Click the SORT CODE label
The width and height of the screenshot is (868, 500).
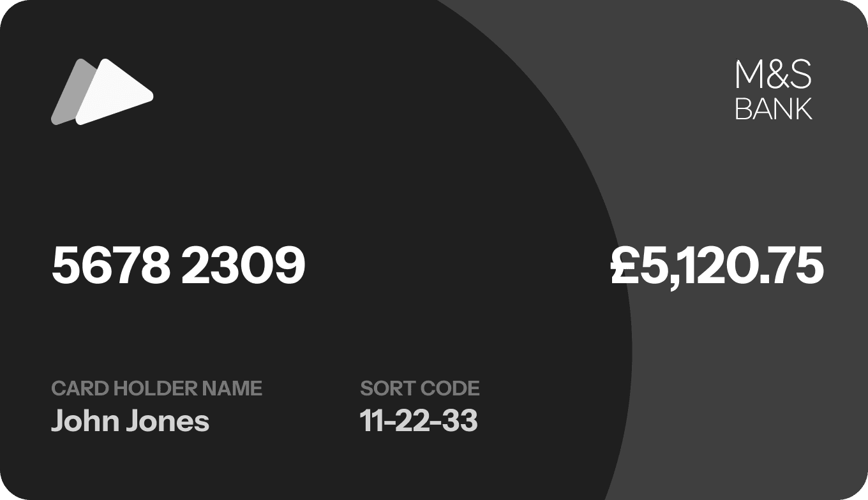(419, 388)
